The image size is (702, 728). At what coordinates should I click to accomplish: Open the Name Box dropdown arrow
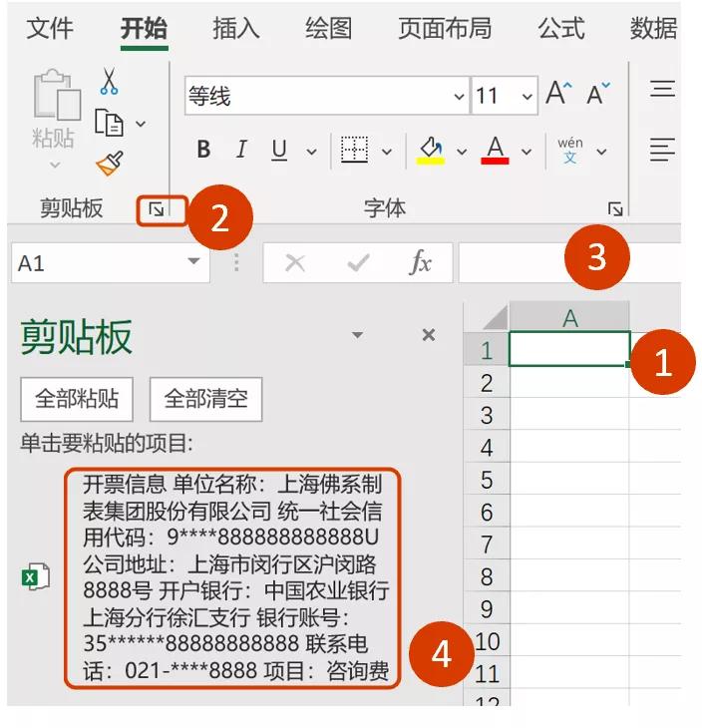tap(193, 261)
